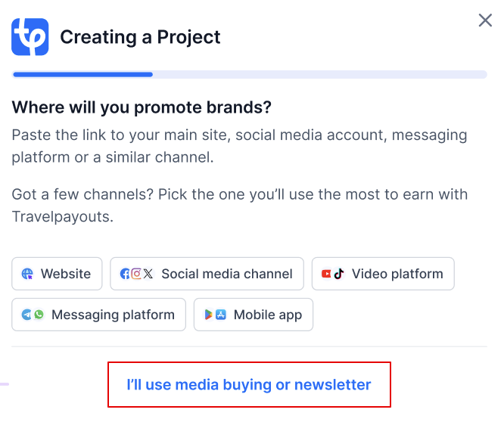Click the Google Play icon in Mobile app

[x=209, y=315]
